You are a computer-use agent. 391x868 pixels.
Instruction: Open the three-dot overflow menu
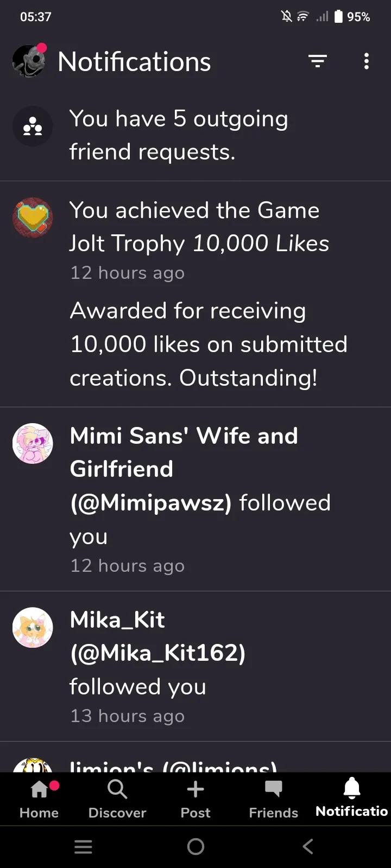click(x=367, y=61)
